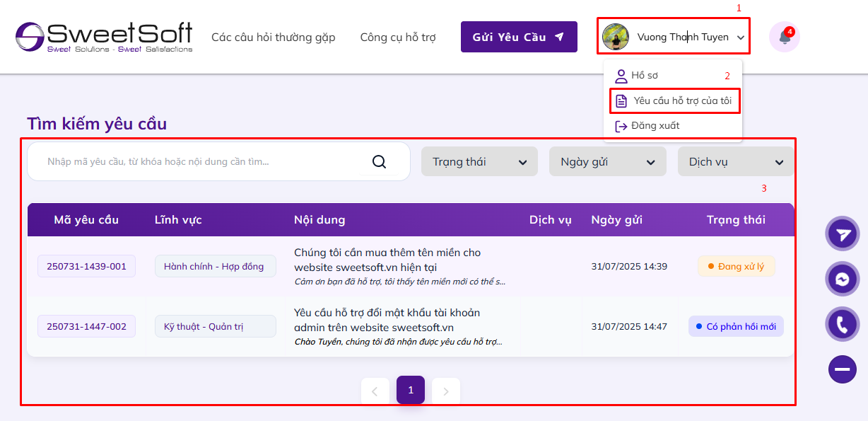
Task: Collapse floating buttons with minus icon
Action: [x=843, y=369]
